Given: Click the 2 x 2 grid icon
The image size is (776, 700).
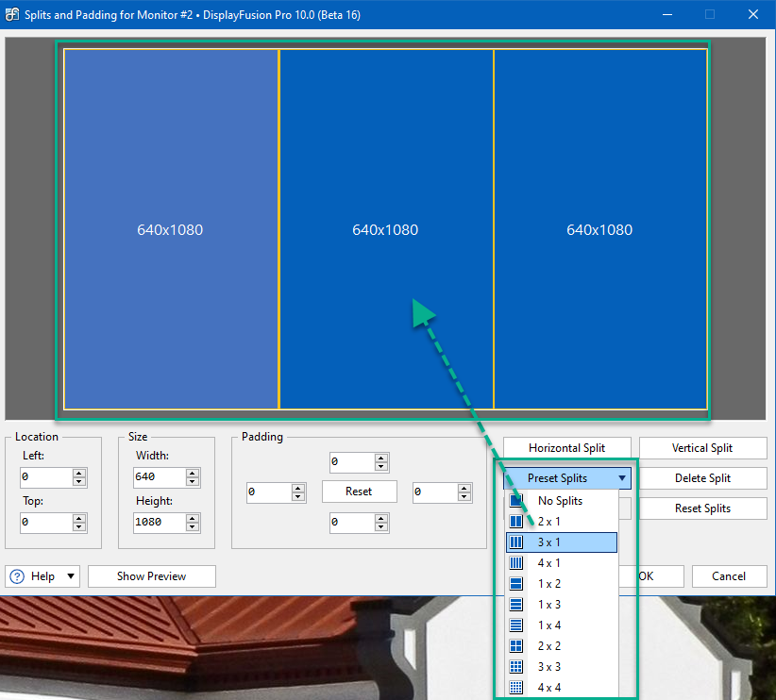Looking at the screenshot, I should click(x=515, y=646).
